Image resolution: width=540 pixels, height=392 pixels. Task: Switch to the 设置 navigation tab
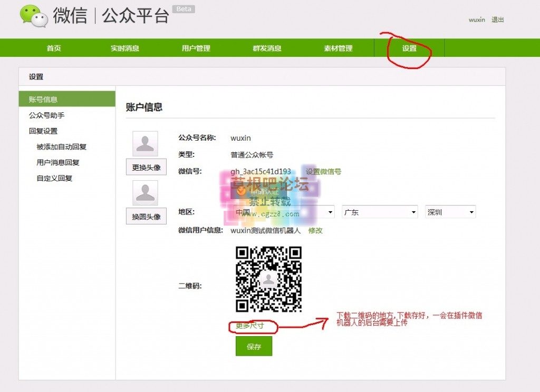pyautogui.click(x=410, y=47)
